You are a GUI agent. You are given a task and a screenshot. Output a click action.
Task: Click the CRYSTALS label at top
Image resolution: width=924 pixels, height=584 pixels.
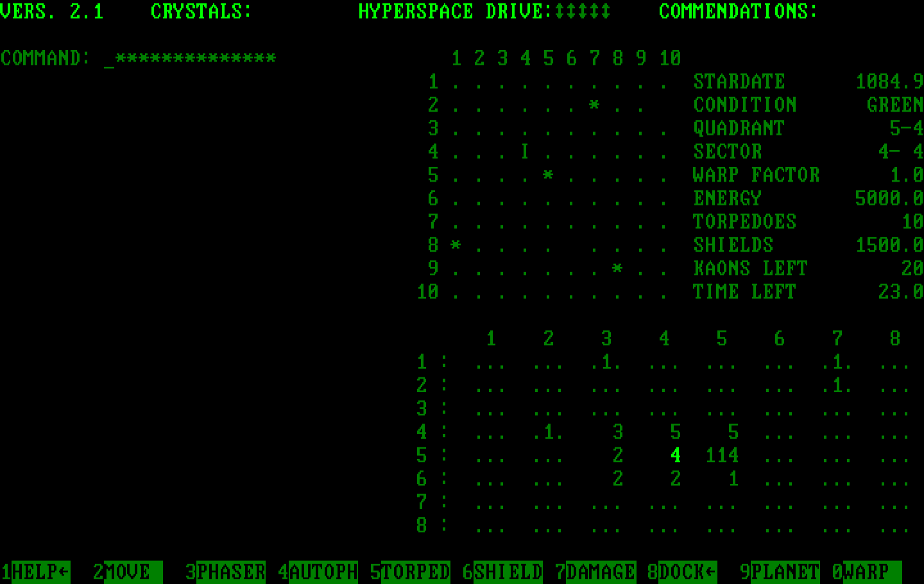201,12
